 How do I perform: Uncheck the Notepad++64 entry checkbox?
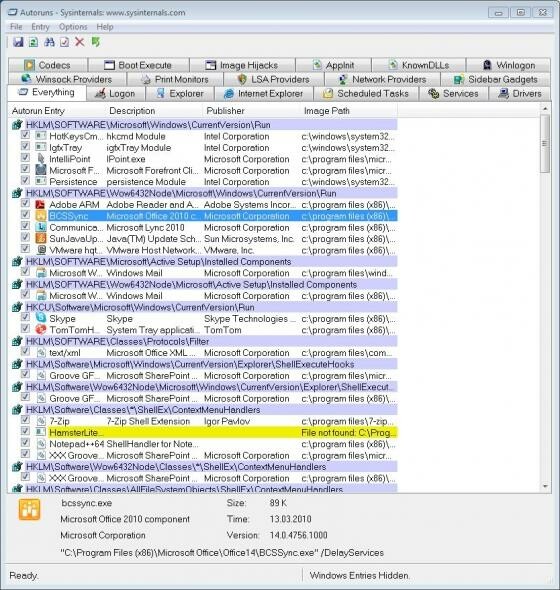tap(25, 443)
